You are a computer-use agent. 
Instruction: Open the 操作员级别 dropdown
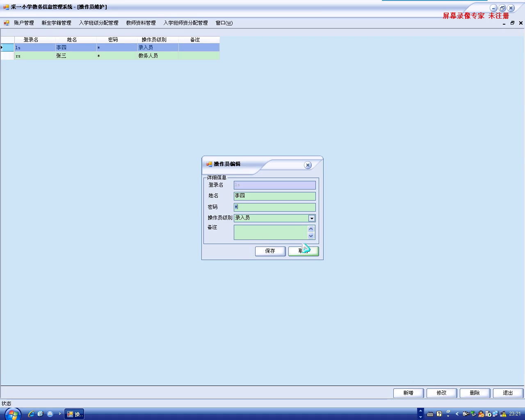(312, 218)
